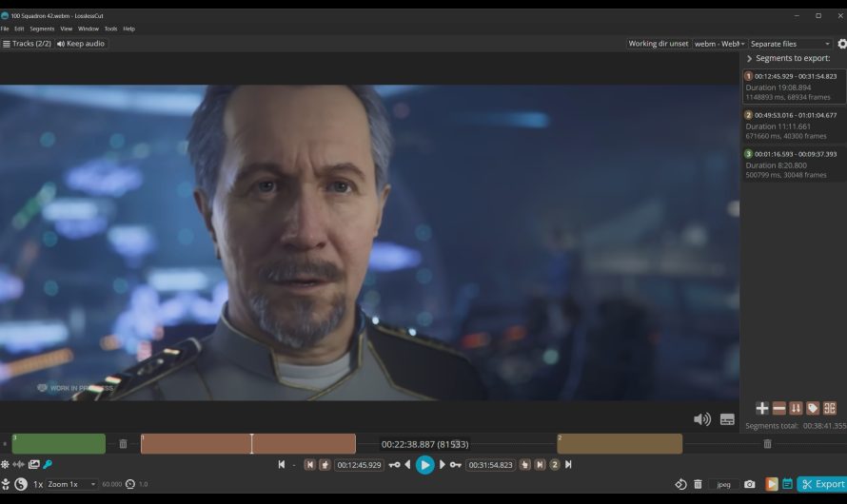Image resolution: width=847 pixels, height=504 pixels.
Task: Click the sort segments arrows icon
Action: pos(796,408)
